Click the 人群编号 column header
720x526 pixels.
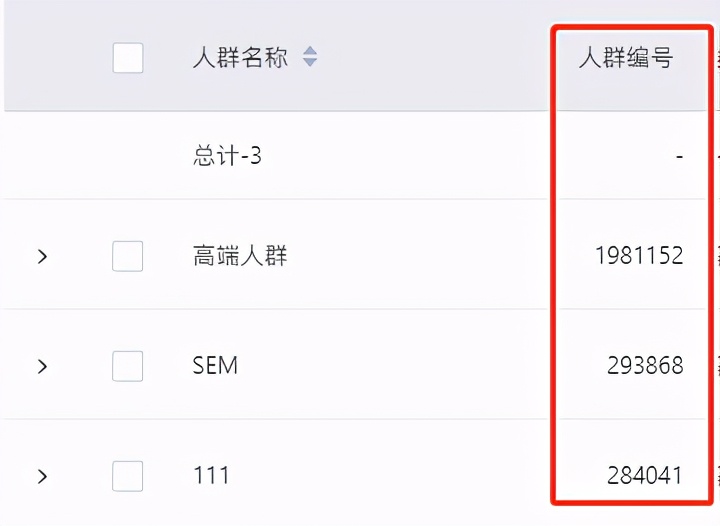point(626,58)
